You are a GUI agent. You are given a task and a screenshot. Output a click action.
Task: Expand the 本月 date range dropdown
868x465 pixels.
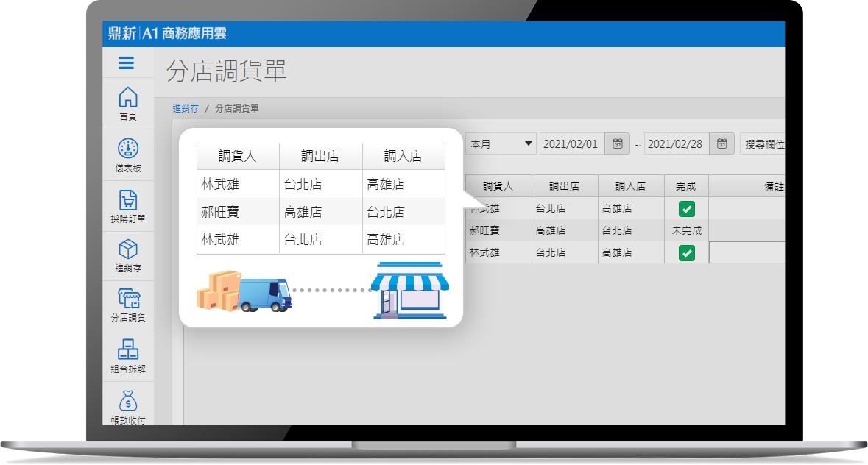pyautogui.click(x=501, y=144)
